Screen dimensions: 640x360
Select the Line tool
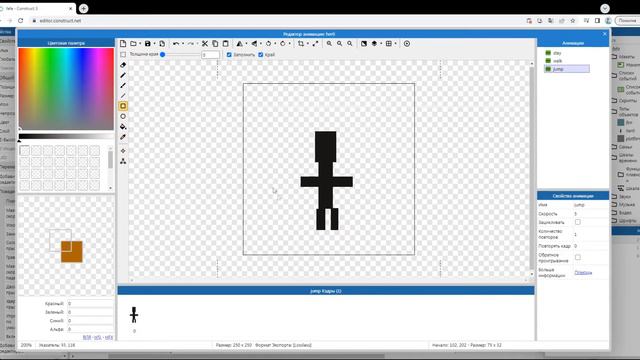(x=123, y=96)
